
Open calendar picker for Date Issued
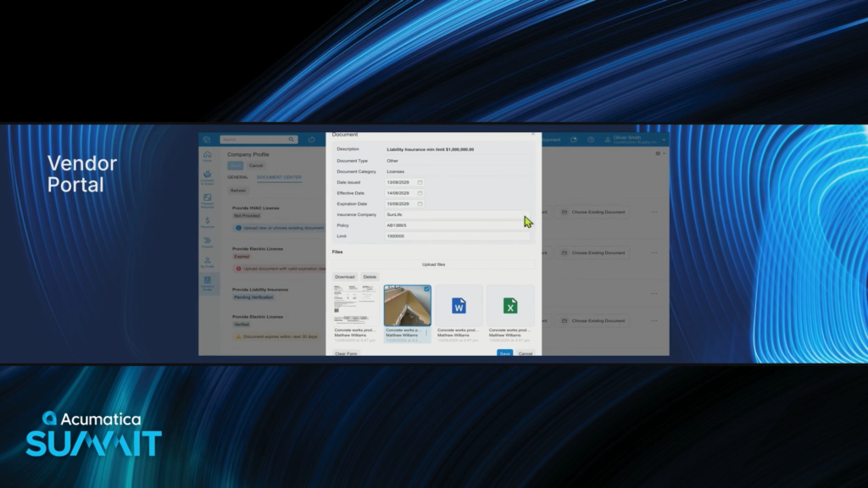pos(420,182)
